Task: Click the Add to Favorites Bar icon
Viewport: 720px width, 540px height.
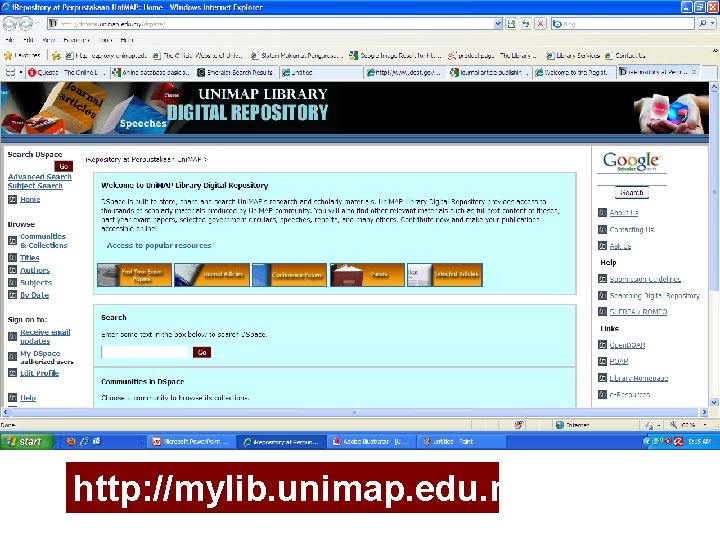Action: (56, 56)
